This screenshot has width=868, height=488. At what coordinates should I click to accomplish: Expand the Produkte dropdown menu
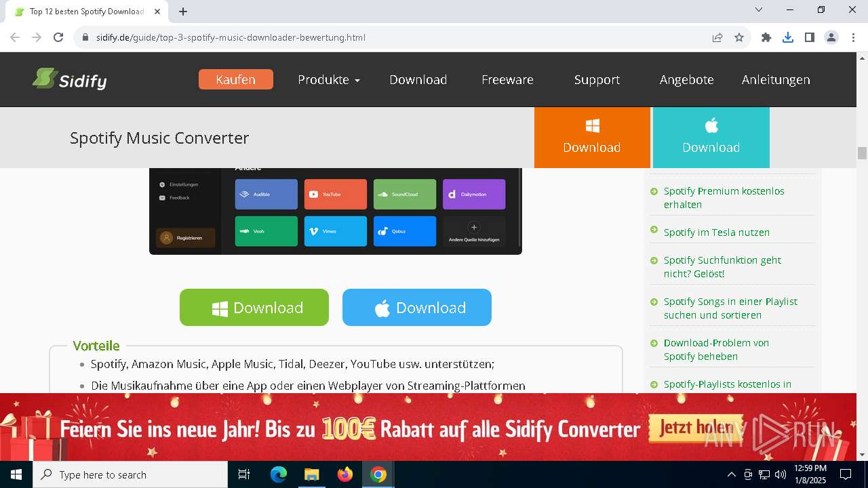(329, 79)
